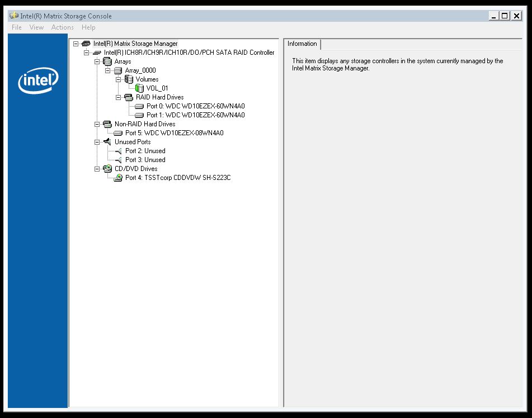This screenshot has width=532, height=418.
Task: Minimize the Matrix Storage Console window
Action: pos(493,16)
